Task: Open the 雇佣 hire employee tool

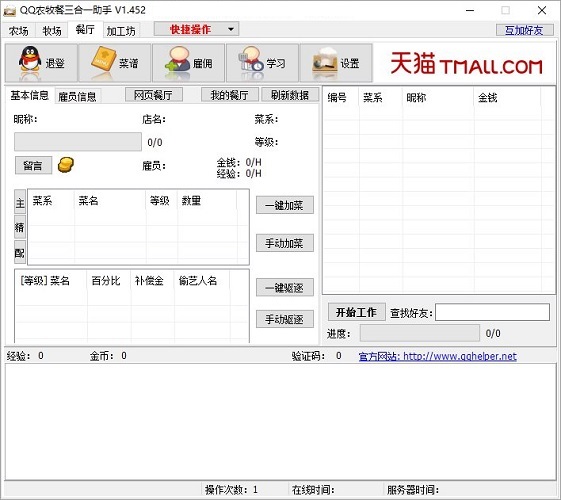Action: pos(189,63)
